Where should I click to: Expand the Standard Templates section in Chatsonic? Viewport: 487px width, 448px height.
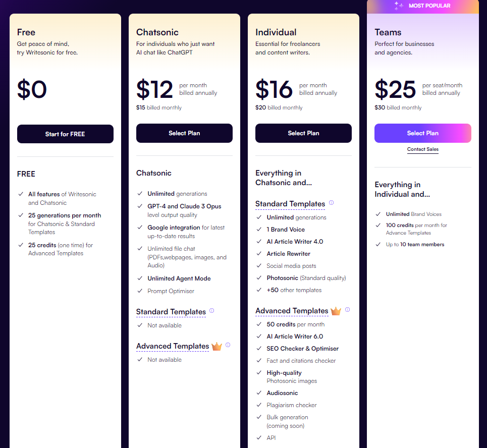click(171, 312)
